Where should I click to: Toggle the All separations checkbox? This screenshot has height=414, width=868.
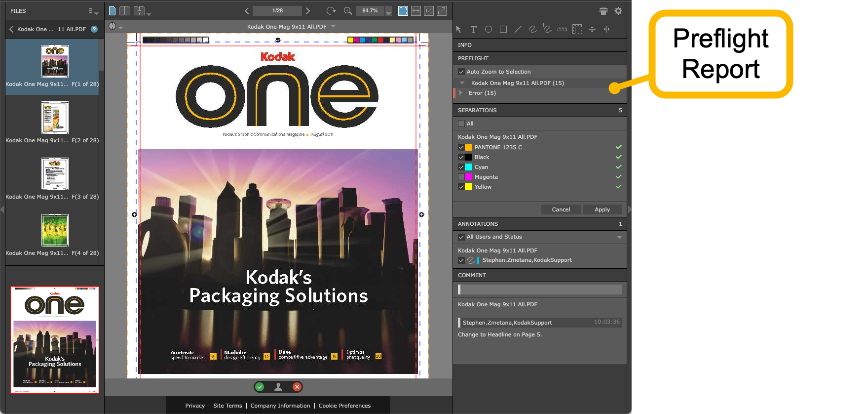[461, 124]
